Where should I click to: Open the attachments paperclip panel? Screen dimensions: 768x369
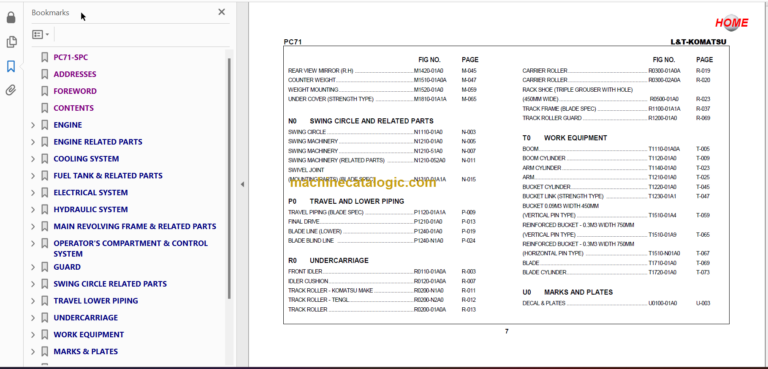pyautogui.click(x=11, y=90)
